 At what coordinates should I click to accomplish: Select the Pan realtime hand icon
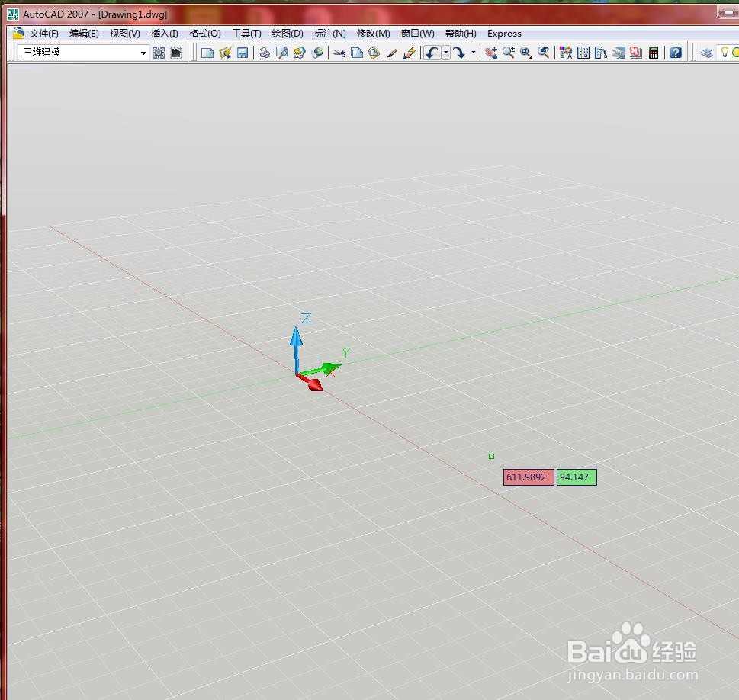click(490, 53)
